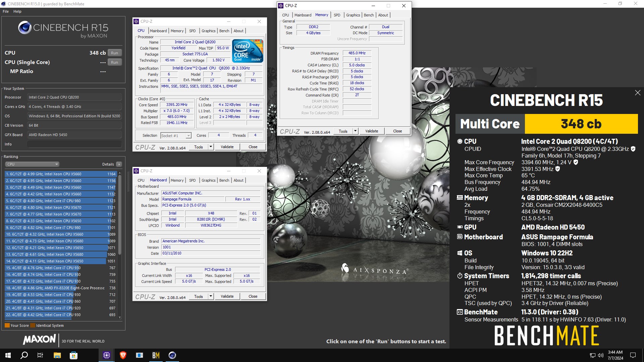Click the Processor field Intel Core 2 Quad CPU Q8200
Screen dimensions: 644x362
(74, 97)
